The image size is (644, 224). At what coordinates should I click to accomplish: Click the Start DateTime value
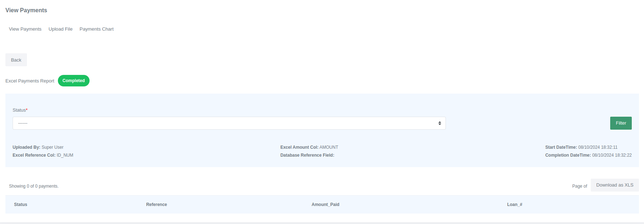(x=598, y=147)
